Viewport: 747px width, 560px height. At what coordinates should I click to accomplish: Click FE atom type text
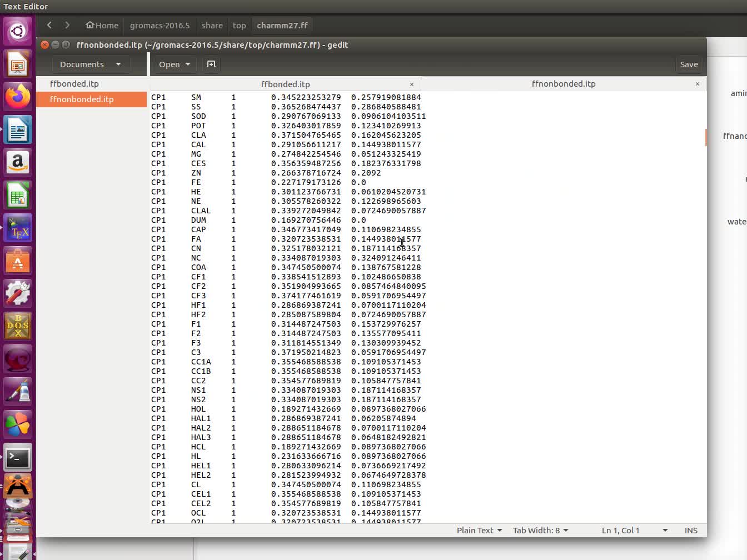196,182
